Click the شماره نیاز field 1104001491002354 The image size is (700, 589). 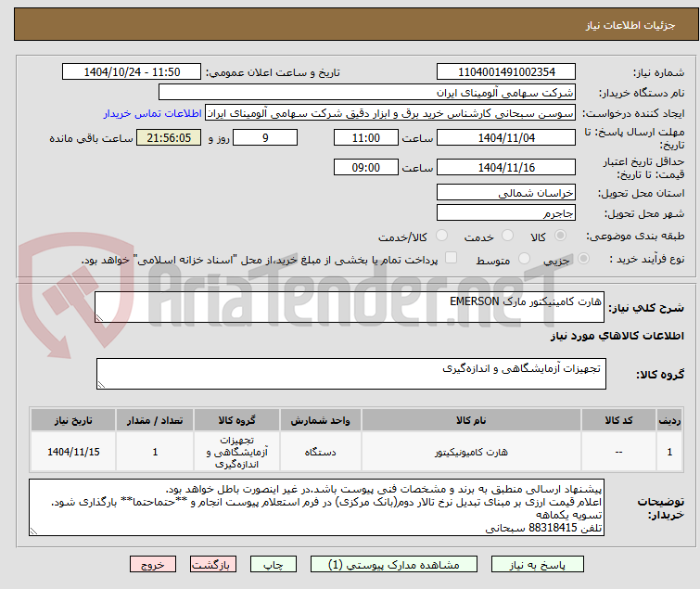(506, 72)
